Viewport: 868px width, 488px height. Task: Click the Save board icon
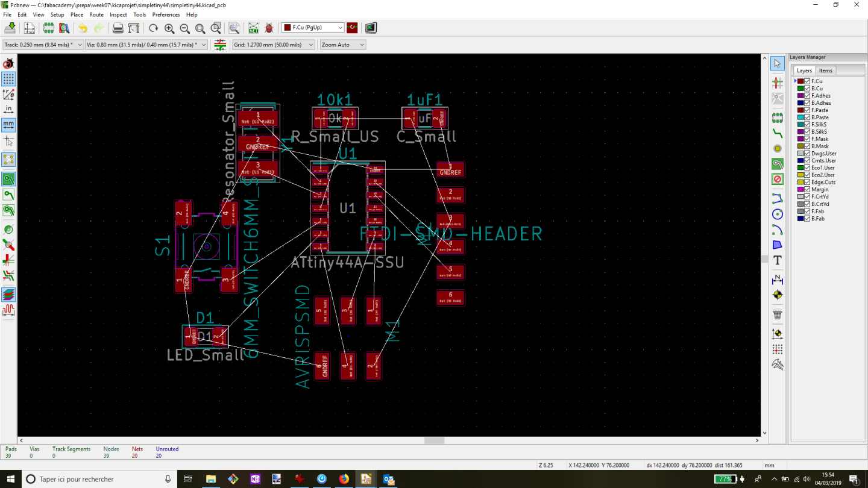tap(10, 28)
